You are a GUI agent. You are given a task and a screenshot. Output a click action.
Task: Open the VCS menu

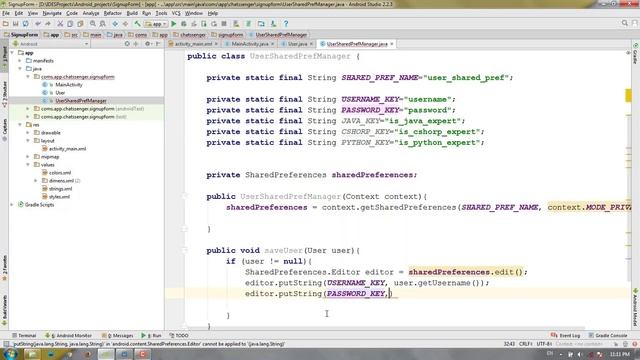coord(176,13)
